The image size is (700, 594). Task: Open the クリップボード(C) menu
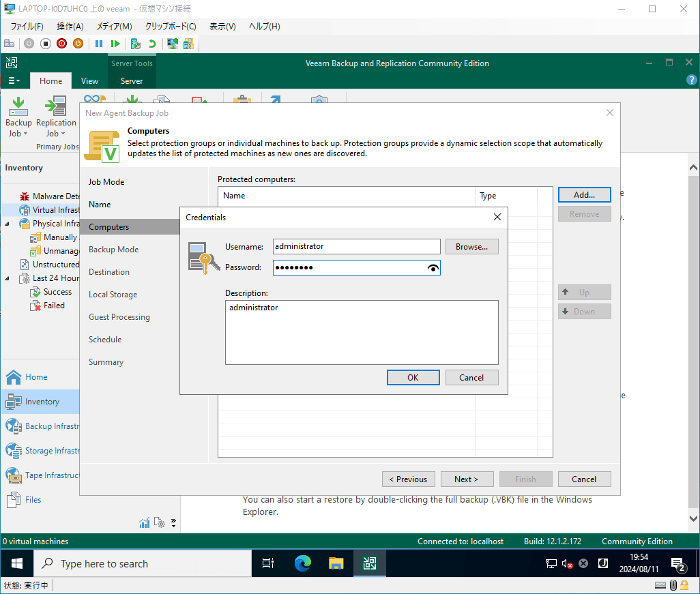171,27
